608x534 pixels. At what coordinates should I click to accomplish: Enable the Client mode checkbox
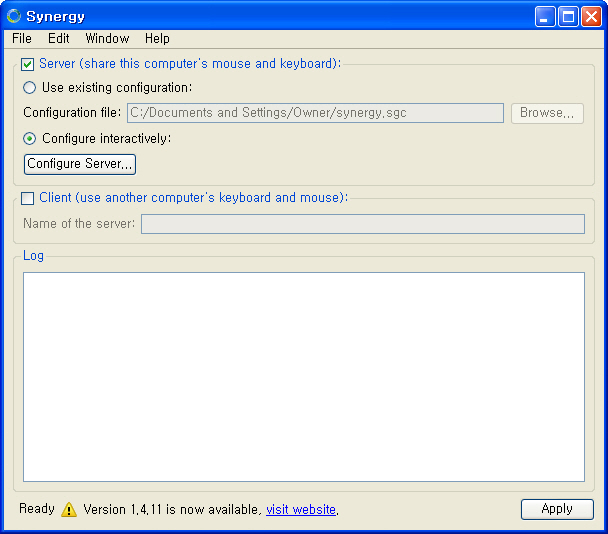[28, 198]
